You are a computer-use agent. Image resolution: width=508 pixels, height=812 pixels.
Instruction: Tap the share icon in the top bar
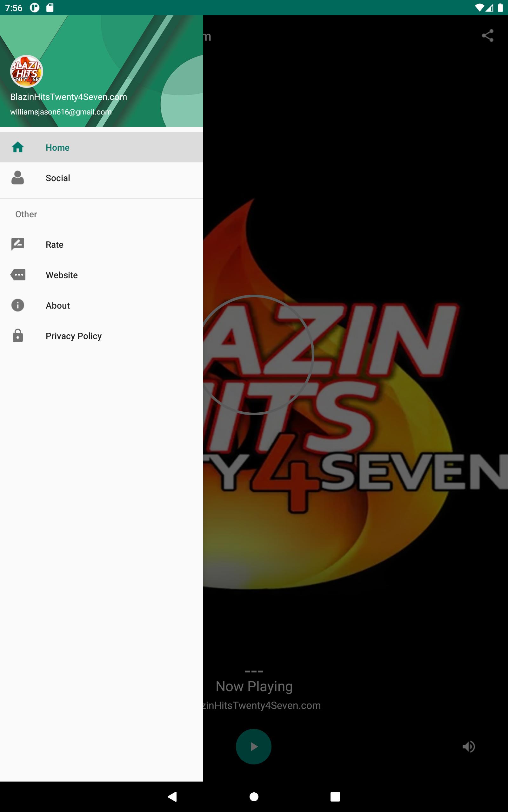pos(487,36)
